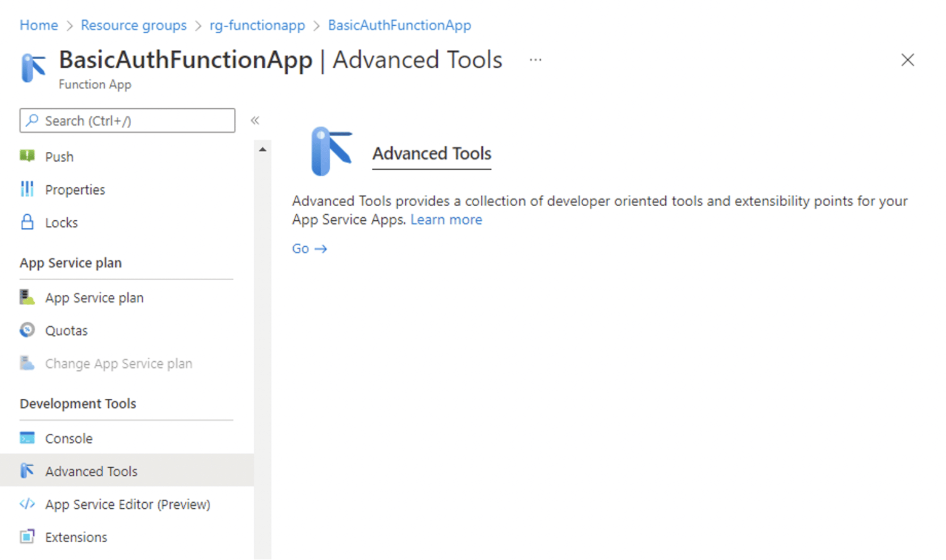This screenshot has height=560, width=946.
Task: Click the Function App icon beside the title
Action: click(33, 68)
